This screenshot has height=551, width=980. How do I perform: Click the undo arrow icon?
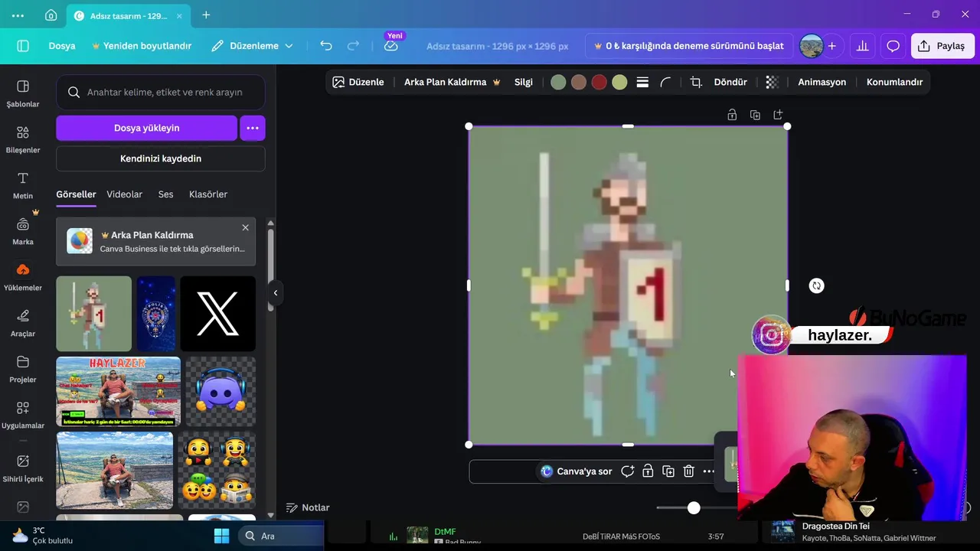[x=326, y=46]
